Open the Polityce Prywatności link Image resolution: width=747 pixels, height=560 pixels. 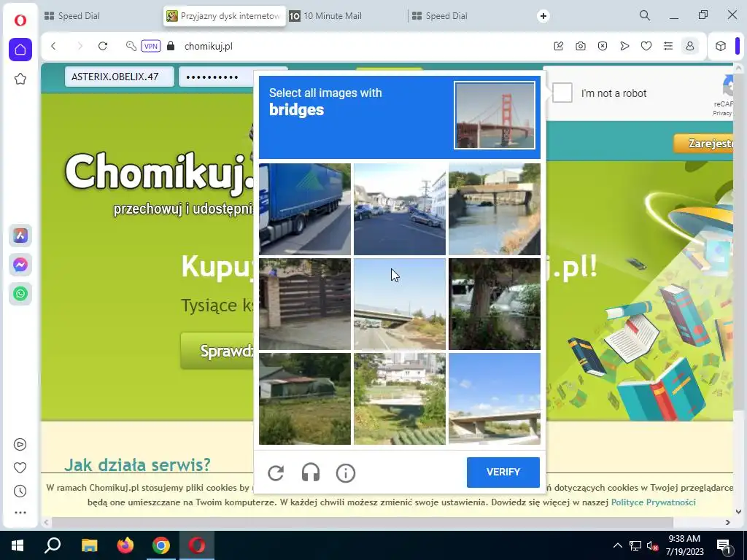click(653, 502)
